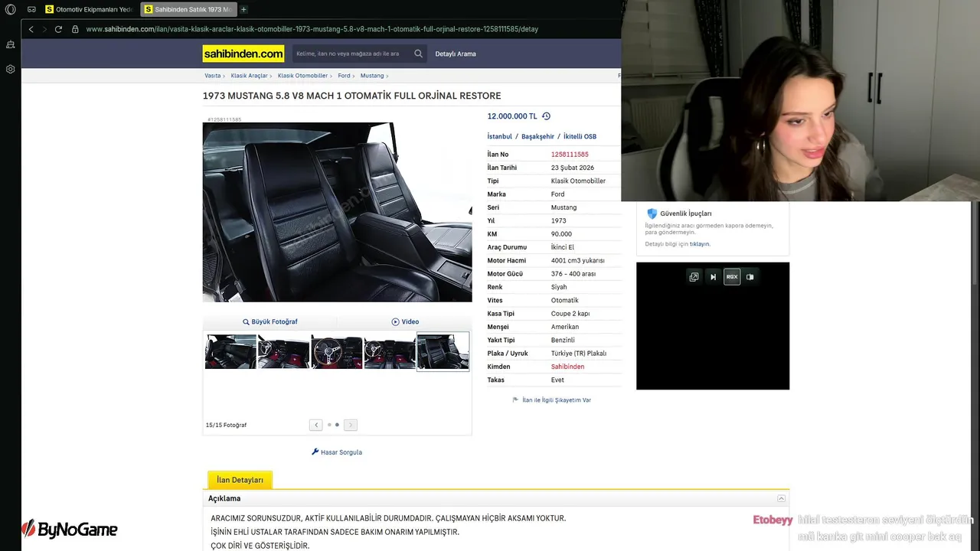Open the Video tab
This screenshot has height=551, width=980.
coord(405,321)
